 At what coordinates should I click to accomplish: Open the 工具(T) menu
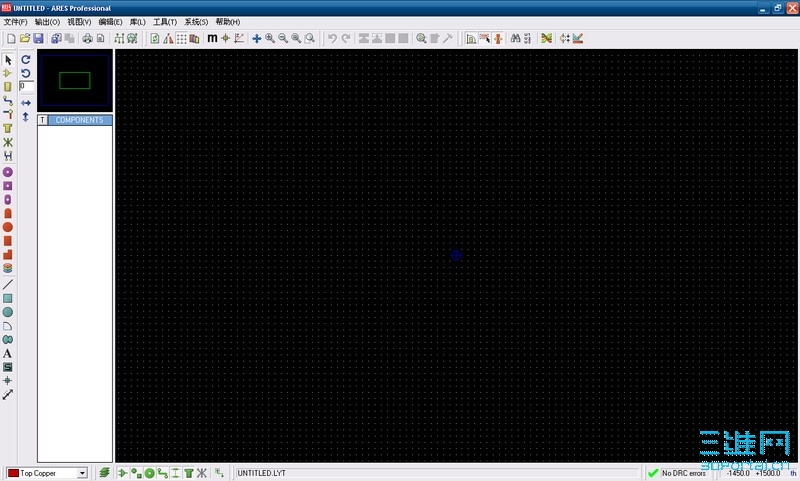[165, 22]
